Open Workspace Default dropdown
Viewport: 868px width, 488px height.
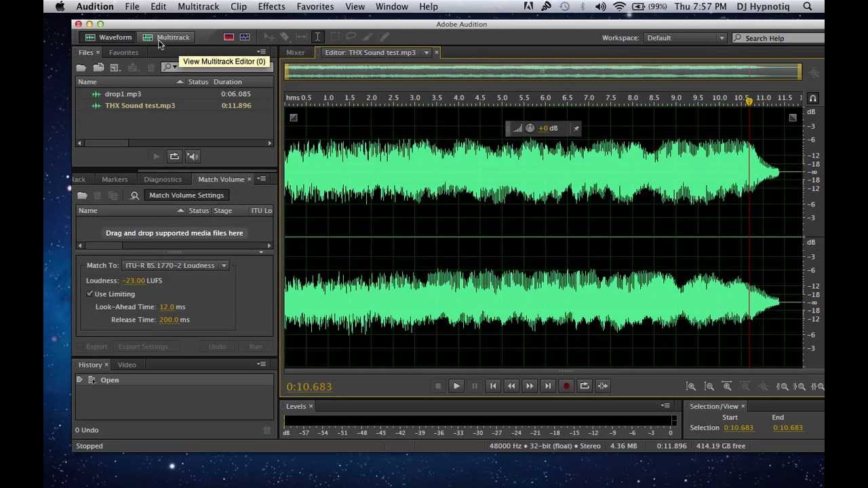point(685,38)
